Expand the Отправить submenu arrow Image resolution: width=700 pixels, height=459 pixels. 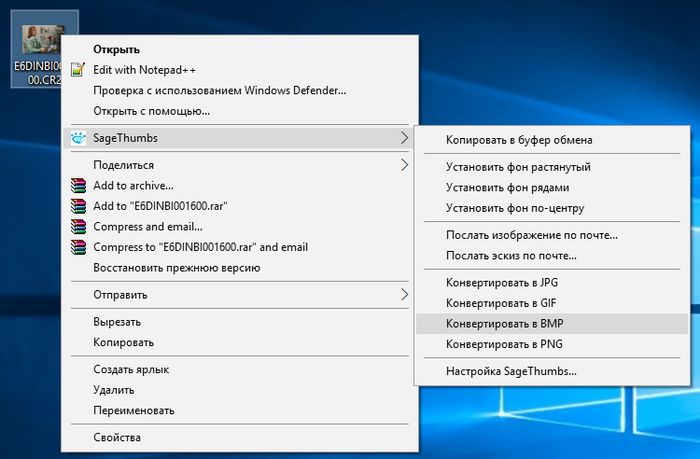[x=404, y=295]
